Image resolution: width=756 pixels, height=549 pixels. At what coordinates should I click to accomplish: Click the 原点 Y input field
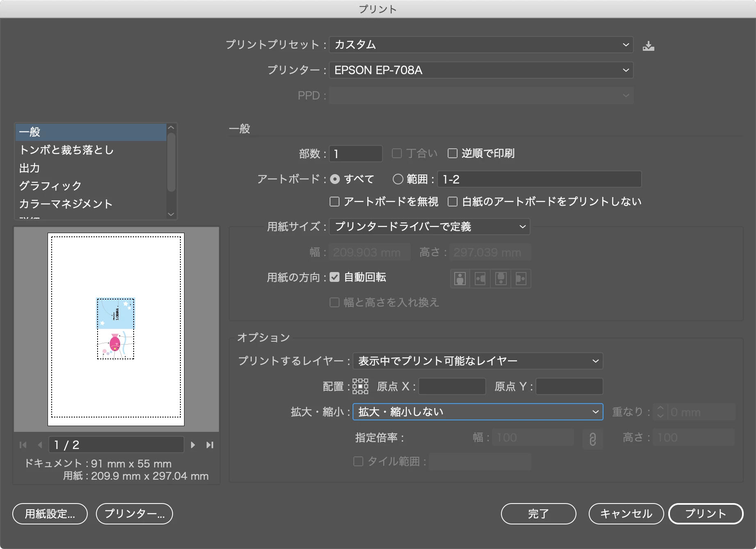point(569,386)
